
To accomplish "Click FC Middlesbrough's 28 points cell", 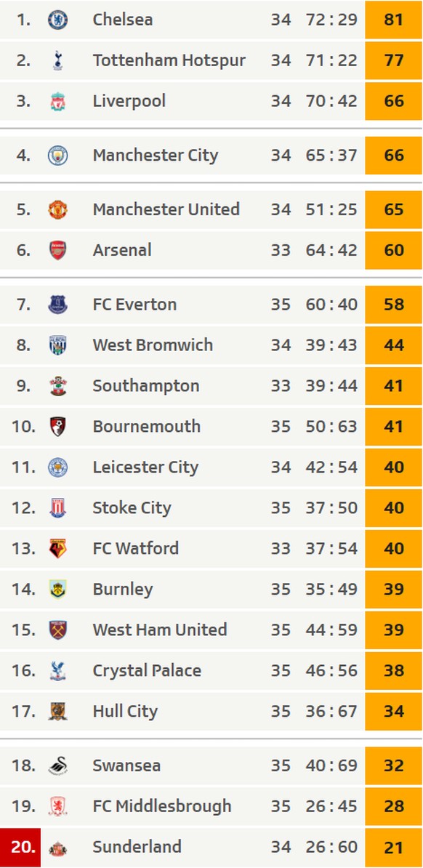I will tap(393, 806).
